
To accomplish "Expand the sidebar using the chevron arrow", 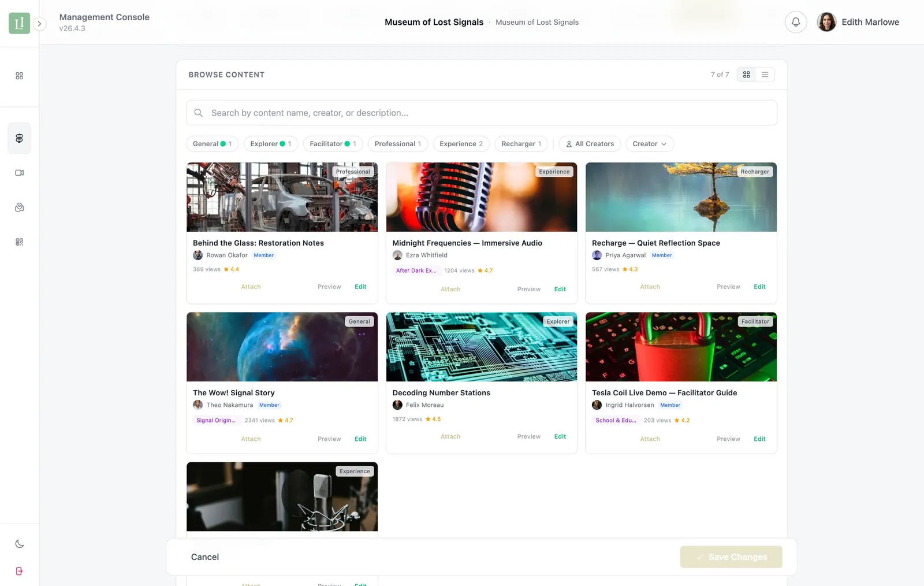I will point(39,24).
